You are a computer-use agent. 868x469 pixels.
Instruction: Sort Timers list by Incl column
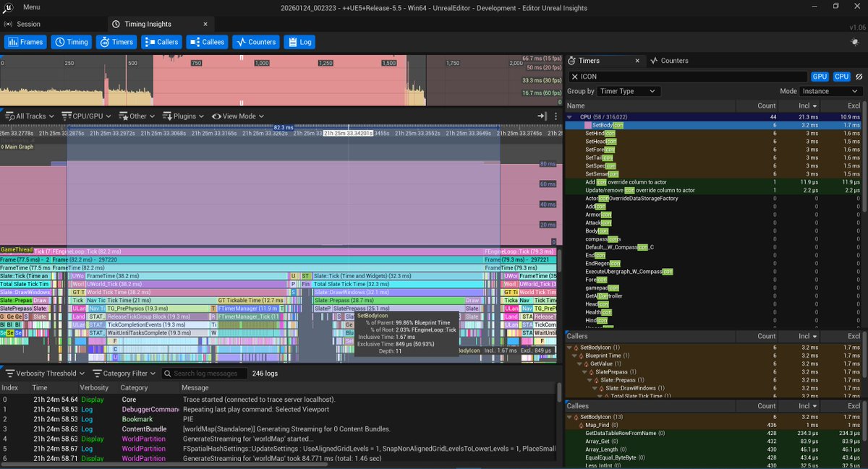[x=800, y=106]
